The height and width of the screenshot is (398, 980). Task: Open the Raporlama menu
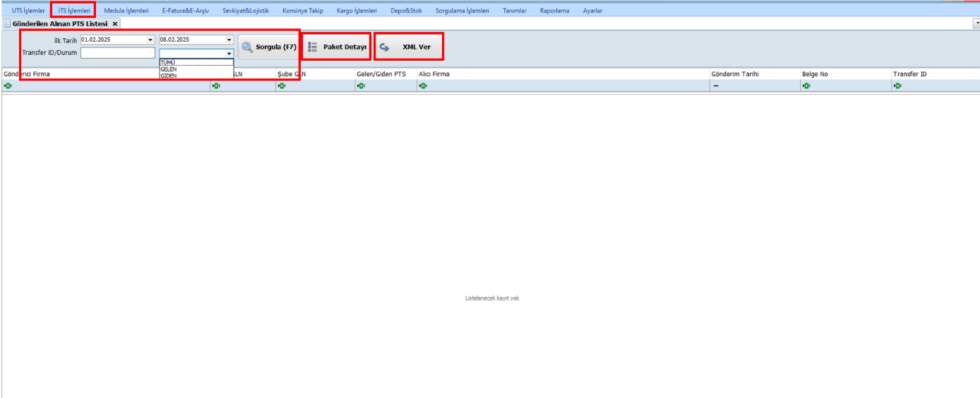pos(554,11)
